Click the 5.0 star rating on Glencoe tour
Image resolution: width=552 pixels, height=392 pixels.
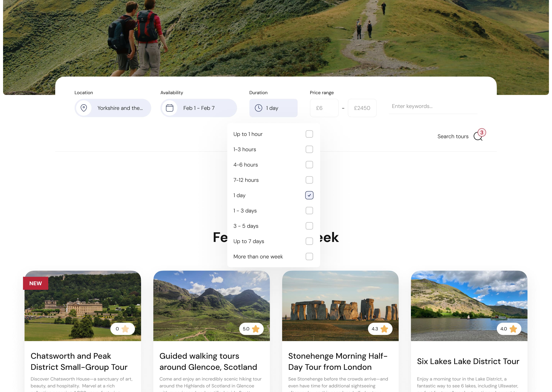(251, 328)
